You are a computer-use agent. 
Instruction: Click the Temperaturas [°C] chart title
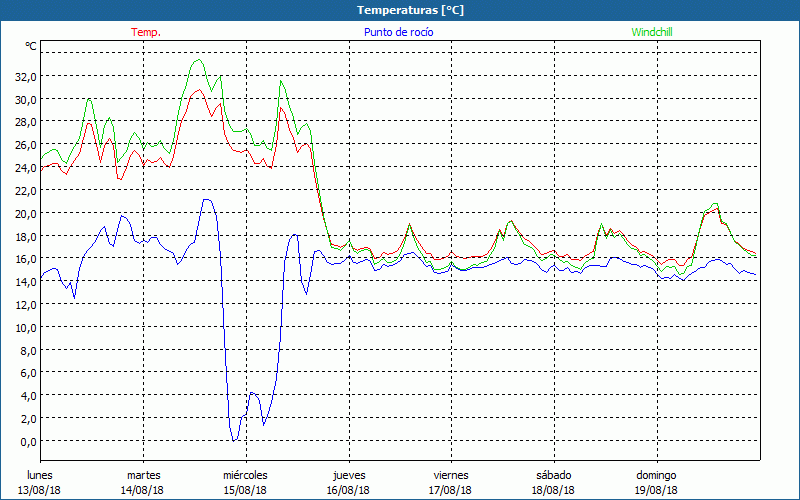[410, 10]
